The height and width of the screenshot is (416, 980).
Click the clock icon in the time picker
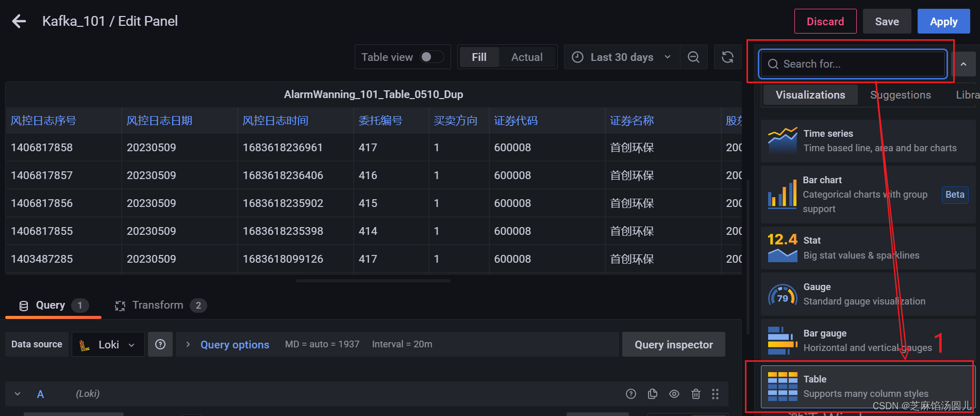click(578, 57)
